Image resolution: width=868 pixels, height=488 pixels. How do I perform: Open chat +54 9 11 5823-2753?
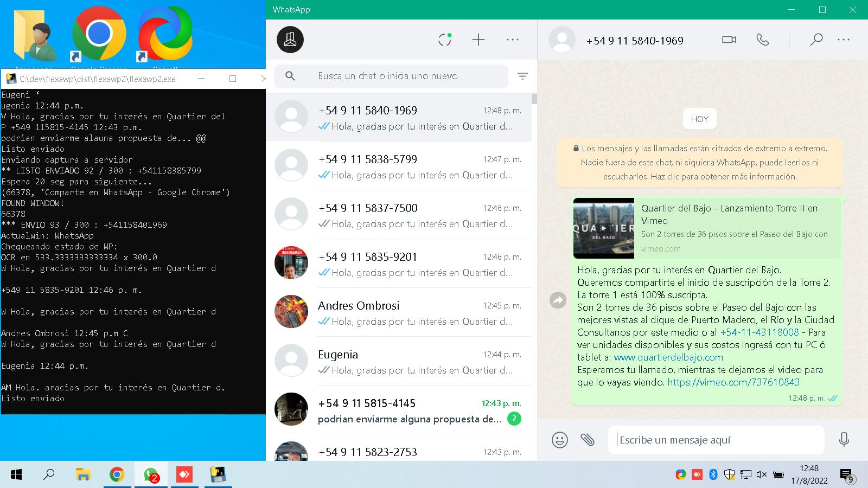[399, 449]
